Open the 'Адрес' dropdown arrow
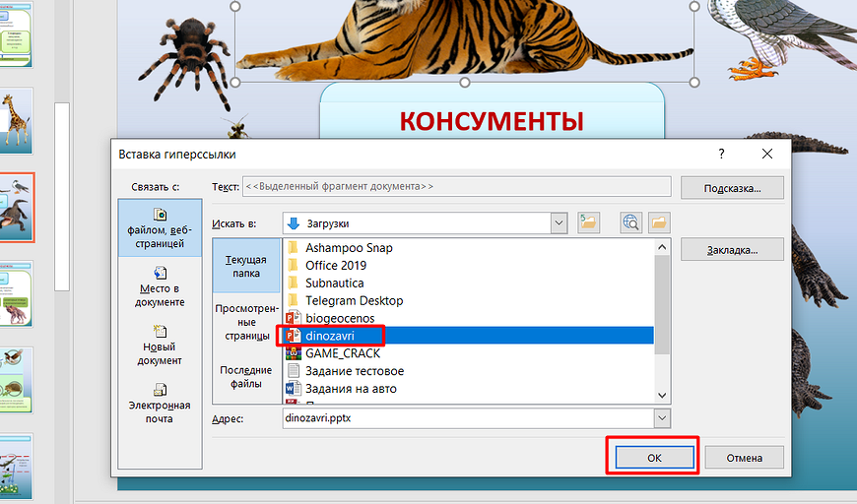Image resolution: width=857 pixels, height=504 pixels. pos(660,418)
